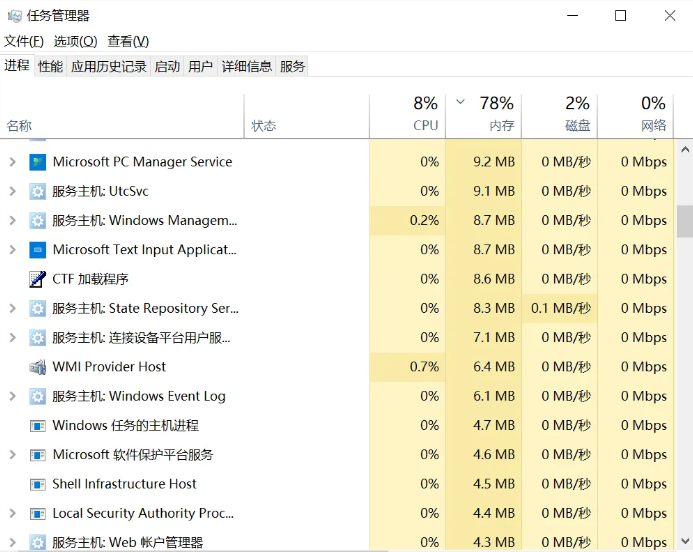Click the CTF 加载程序 pen icon

coord(38,279)
